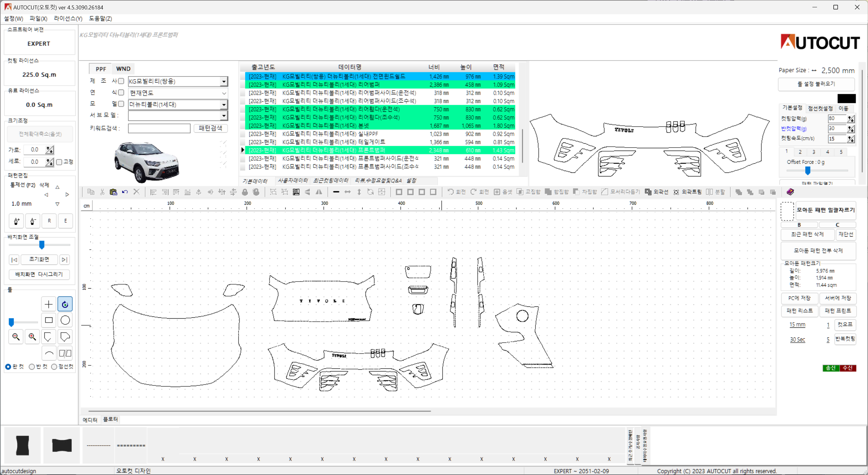
Task: Click the 배치화면 다시그리기 button
Action: point(39,275)
